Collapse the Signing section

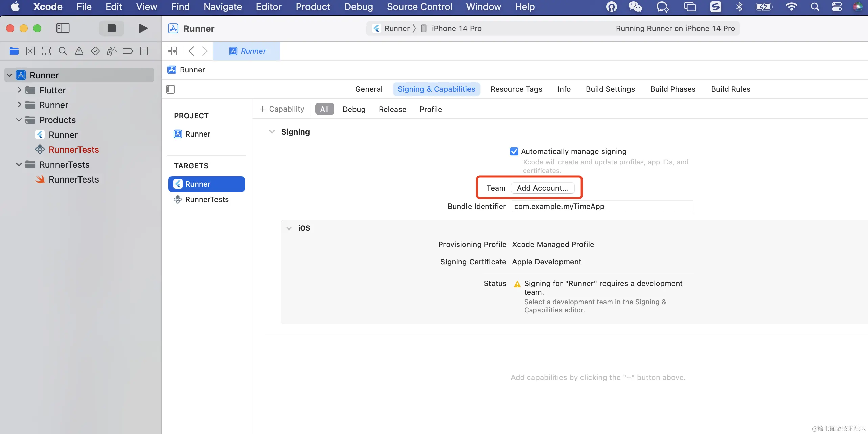click(x=272, y=132)
